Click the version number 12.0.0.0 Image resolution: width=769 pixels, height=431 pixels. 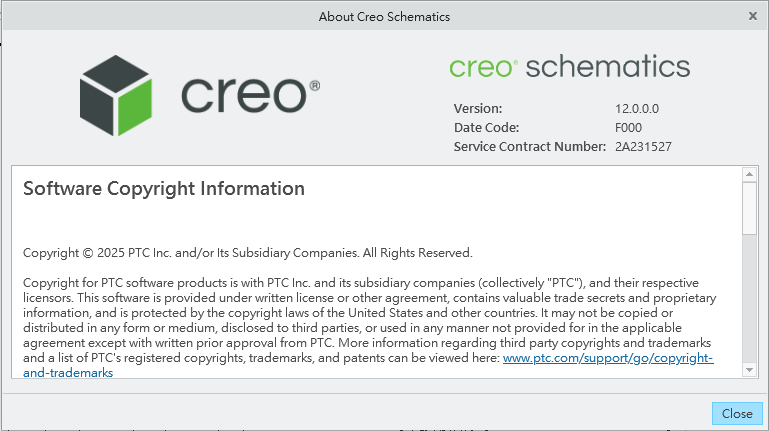(637, 108)
